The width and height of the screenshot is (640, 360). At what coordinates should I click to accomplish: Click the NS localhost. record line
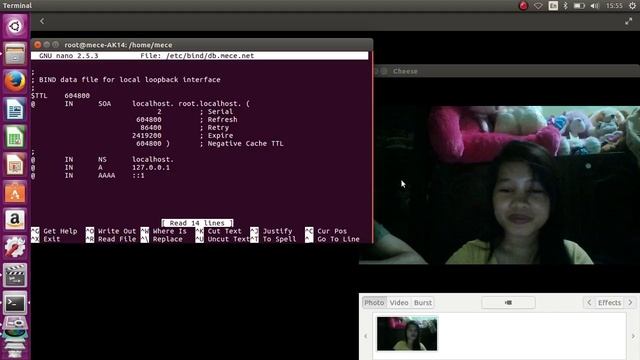[x=102, y=160]
